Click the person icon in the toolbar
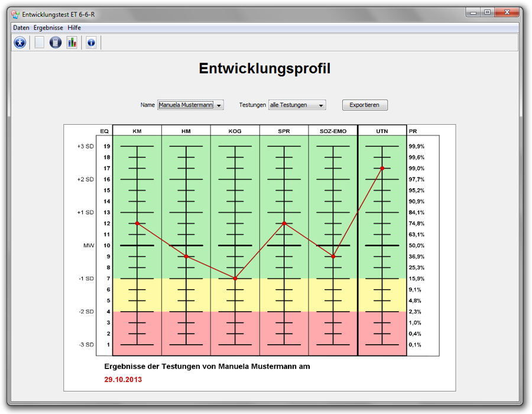 20,43
